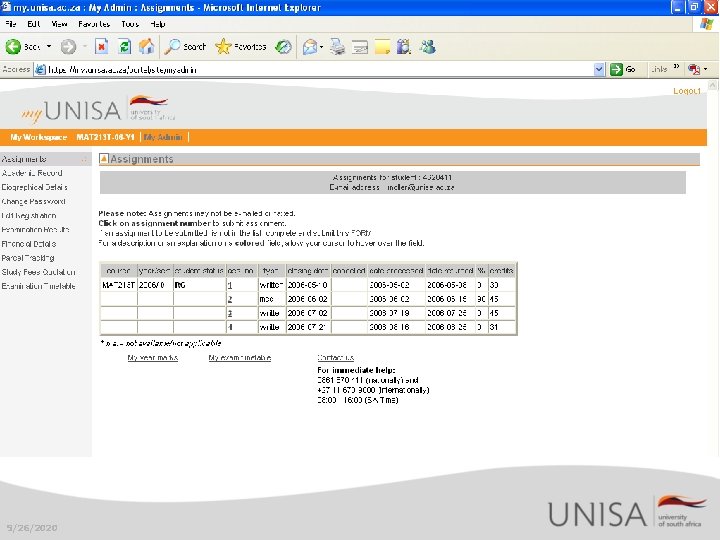Click the page icon in the address bar
The height and width of the screenshot is (540, 720).
(x=40, y=70)
